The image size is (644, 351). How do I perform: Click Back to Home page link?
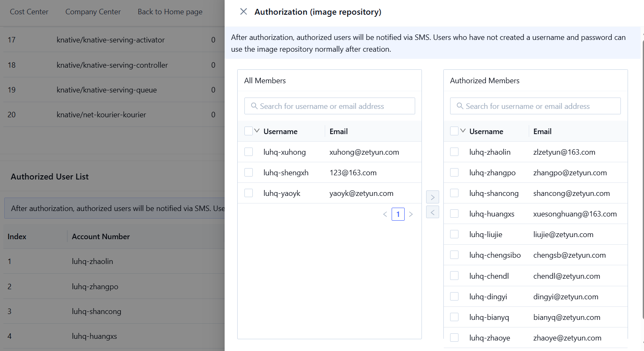(x=170, y=12)
